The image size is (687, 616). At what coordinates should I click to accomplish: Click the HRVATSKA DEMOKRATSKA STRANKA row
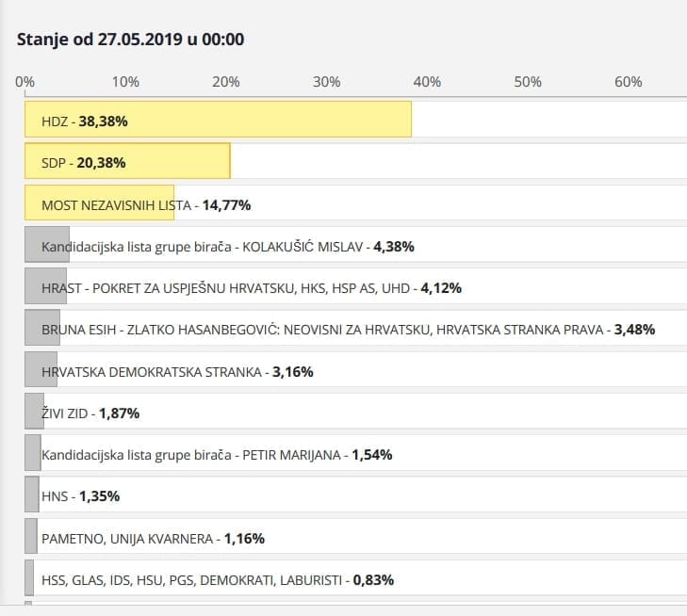pyautogui.click(x=177, y=371)
